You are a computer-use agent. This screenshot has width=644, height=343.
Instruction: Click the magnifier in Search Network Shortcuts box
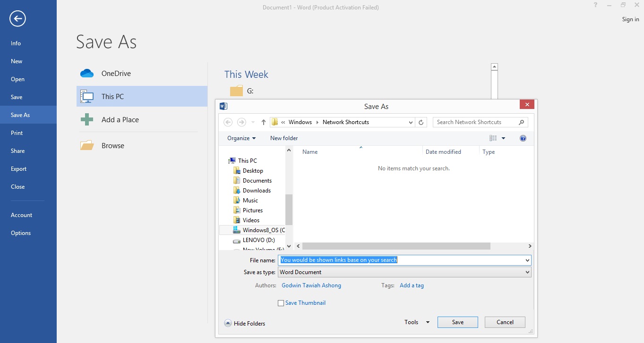coord(522,122)
